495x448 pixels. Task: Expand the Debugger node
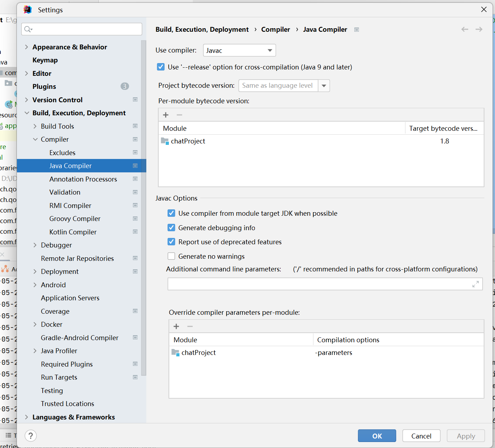(35, 245)
